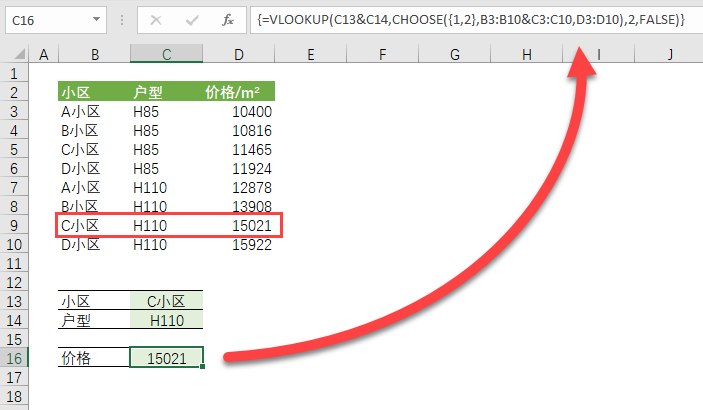
Task: Click cell D小区 in row 6
Action: pyautogui.click(x=94, y=168)
